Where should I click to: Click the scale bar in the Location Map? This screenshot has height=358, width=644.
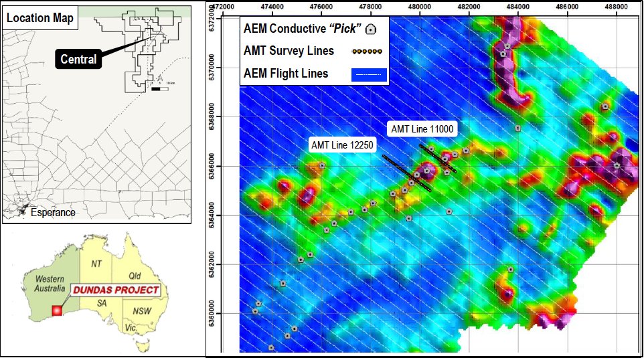pos(159,88)
